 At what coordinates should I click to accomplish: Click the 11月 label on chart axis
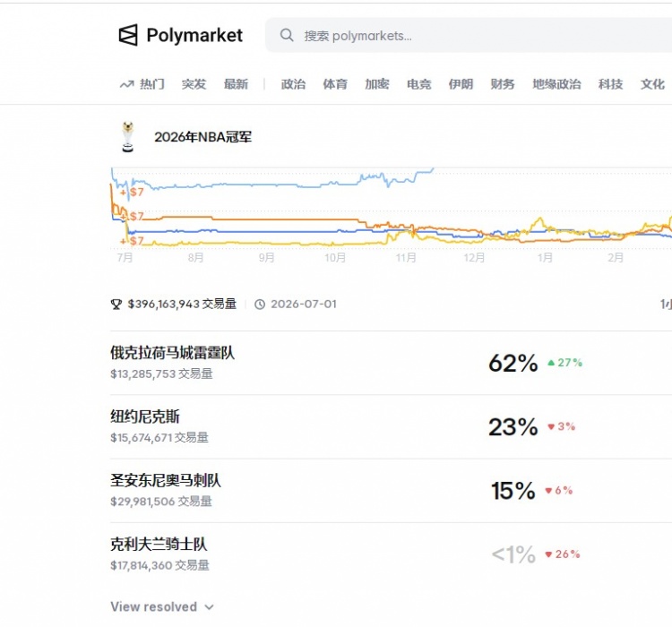click(406, 258)
